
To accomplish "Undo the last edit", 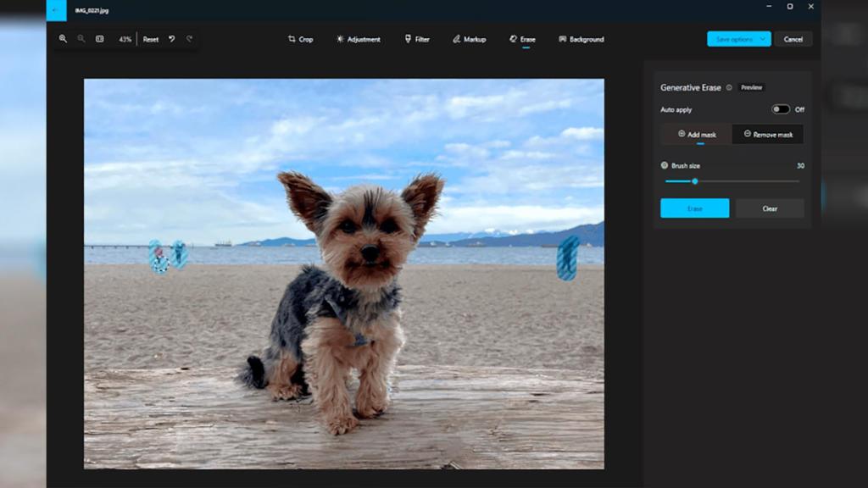I will pos(172,39).
